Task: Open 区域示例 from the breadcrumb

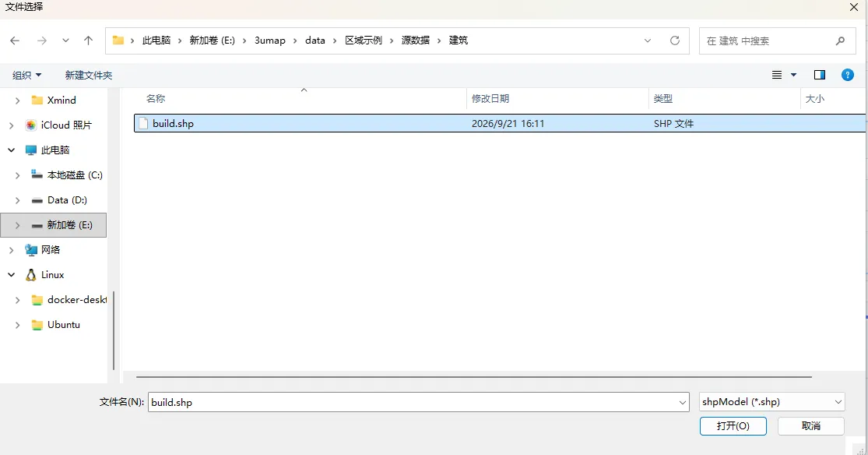Action: (x=364, y=41)
